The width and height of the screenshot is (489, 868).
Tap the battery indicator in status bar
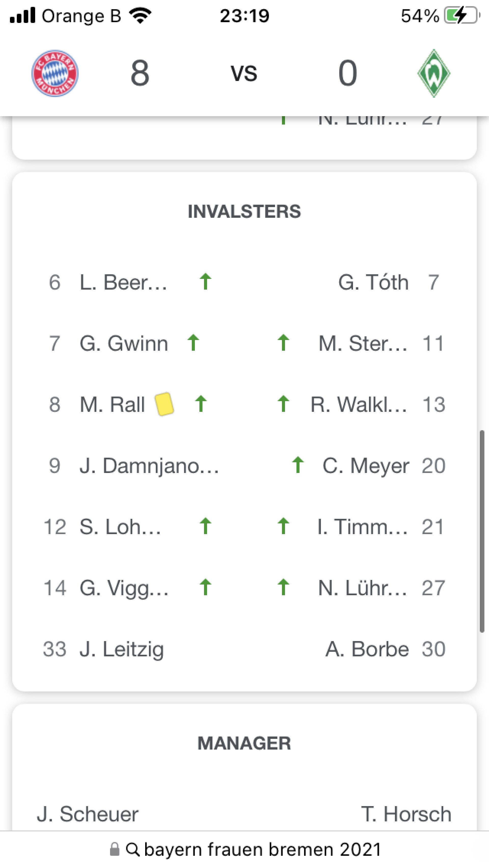[461, 16]
